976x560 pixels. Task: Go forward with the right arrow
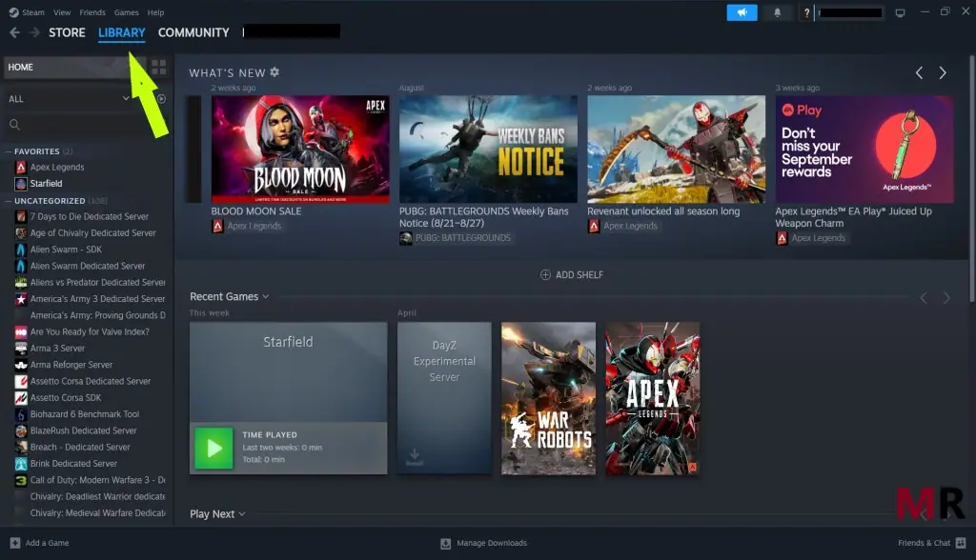click(35, 32)
